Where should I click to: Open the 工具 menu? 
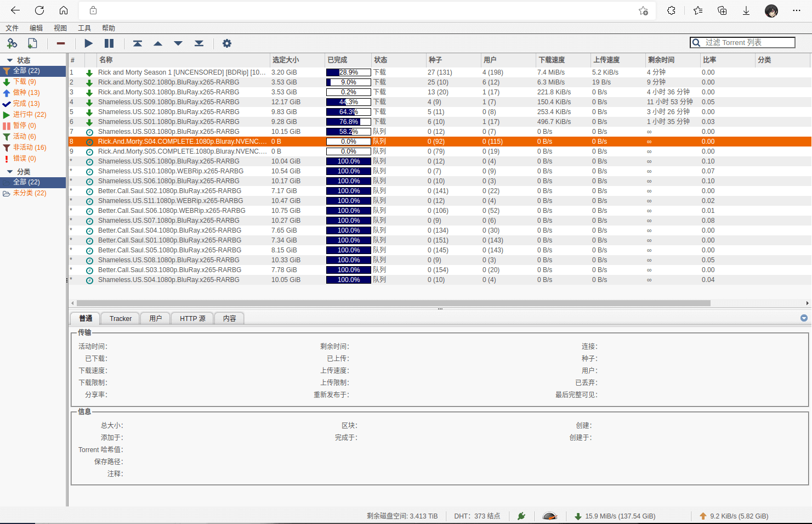pos(84,28)
